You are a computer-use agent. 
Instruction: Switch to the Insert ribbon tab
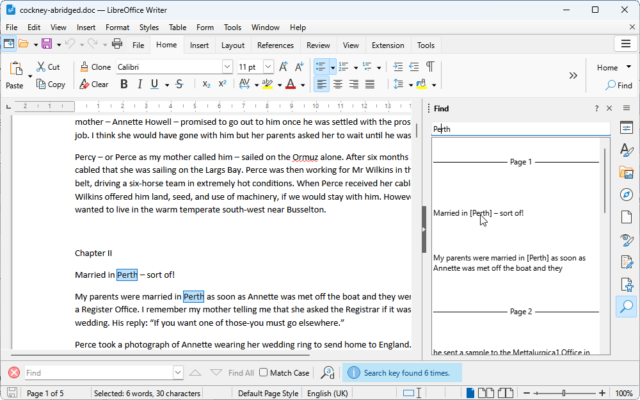pos(199,45)
